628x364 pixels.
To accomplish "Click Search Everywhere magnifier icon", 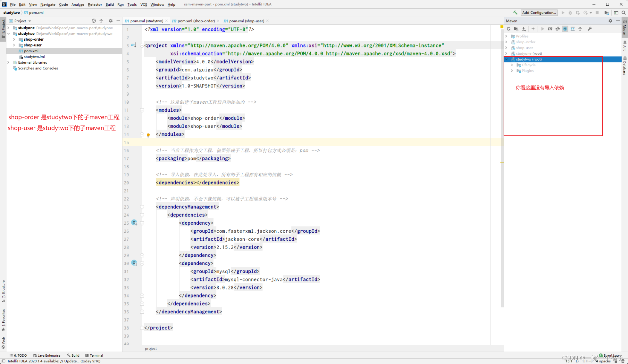I will [624, 12].
